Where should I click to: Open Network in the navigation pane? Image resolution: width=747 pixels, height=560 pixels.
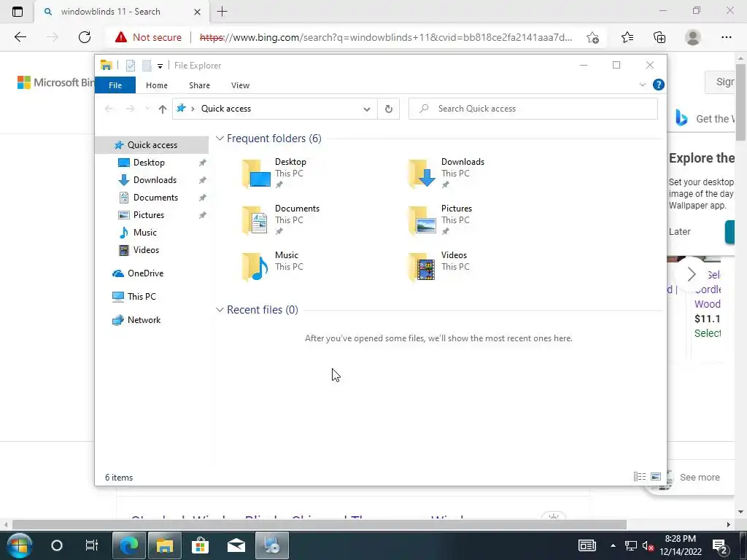click(144, 320)
